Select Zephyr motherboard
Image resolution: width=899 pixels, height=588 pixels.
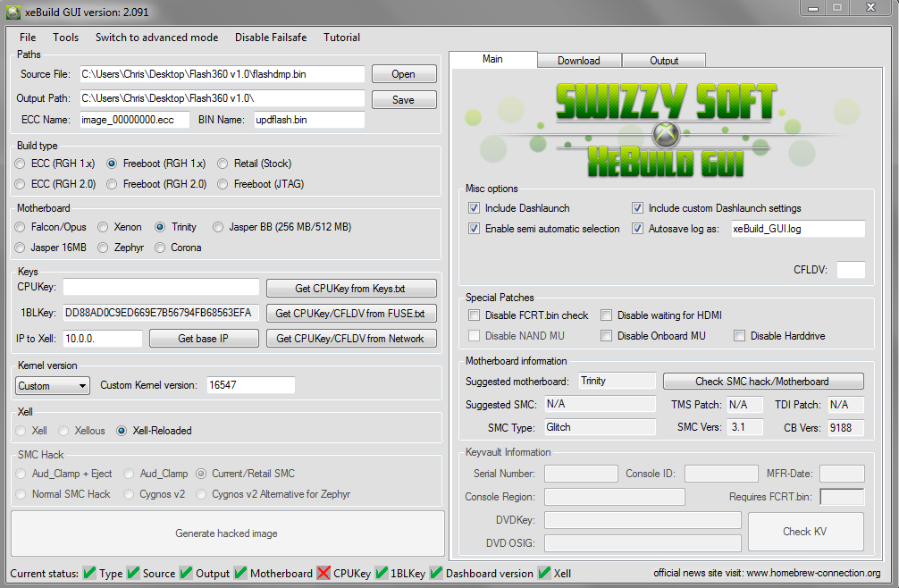121,248
